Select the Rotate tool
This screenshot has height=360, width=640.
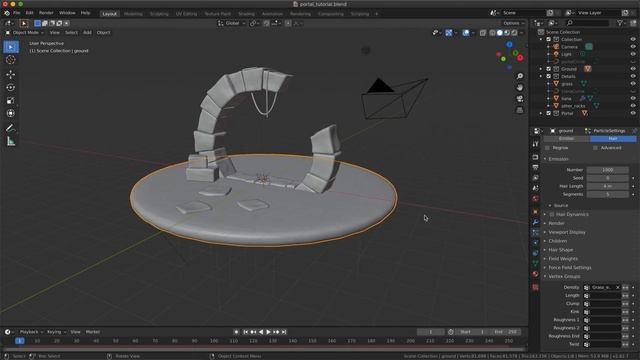[x=11, y=87]
